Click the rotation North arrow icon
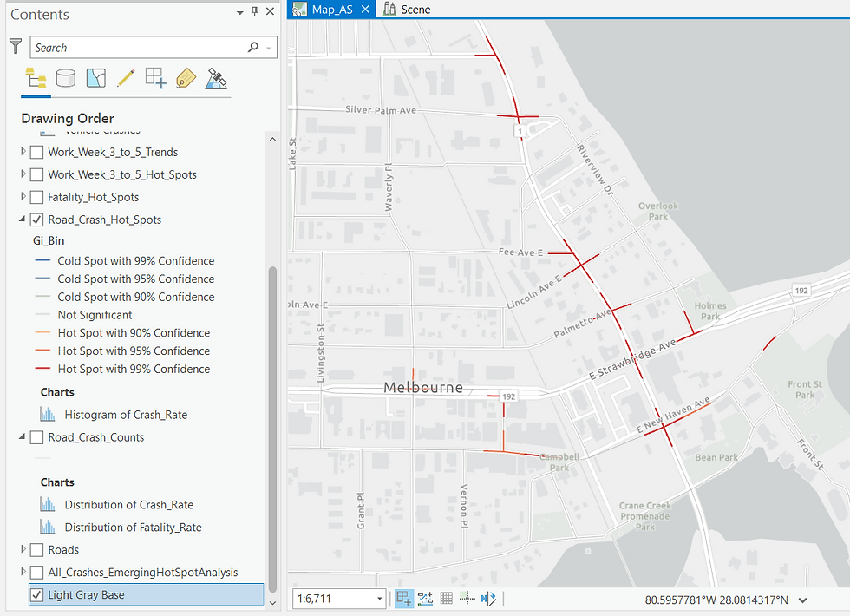 coord(487,599)
